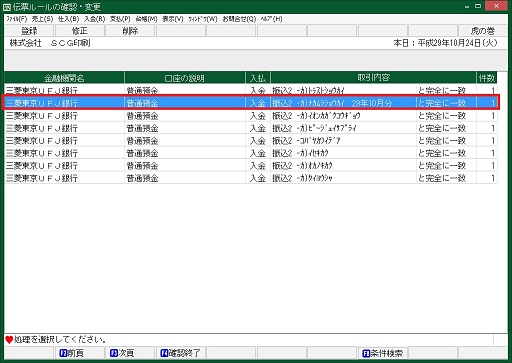The width and height of the screenshot is (512, 363).
Task: Open the 台帳(M) menu
Action: point(146,19)
